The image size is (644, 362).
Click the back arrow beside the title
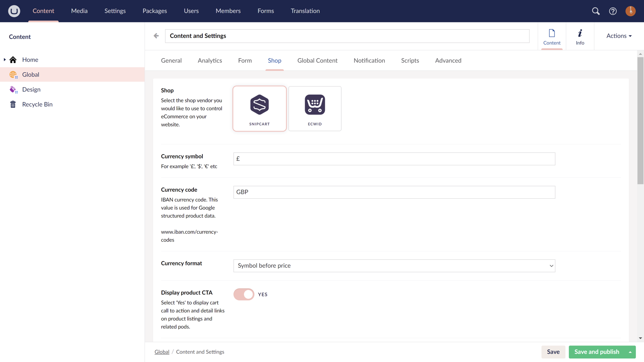pyautogui.click(x=156, y=36)
